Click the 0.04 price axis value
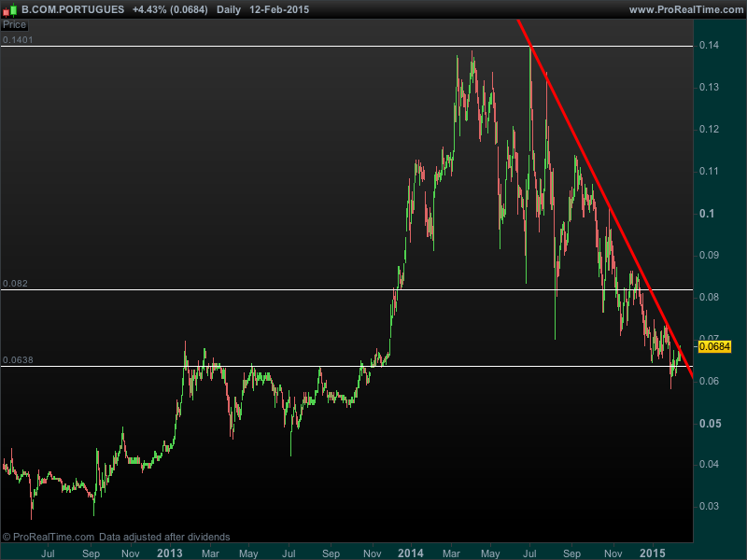The height and width of the screenshot is (560, 747). tap(709, 464)
